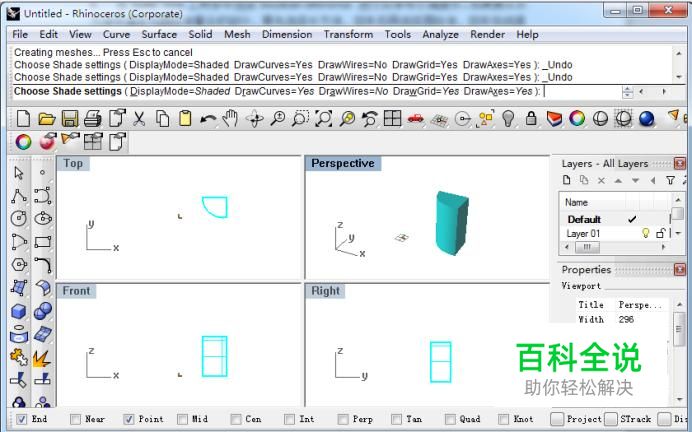Select the Pan hand tool
The height and width of the screenshot is (432, 692).
point(230,118)
